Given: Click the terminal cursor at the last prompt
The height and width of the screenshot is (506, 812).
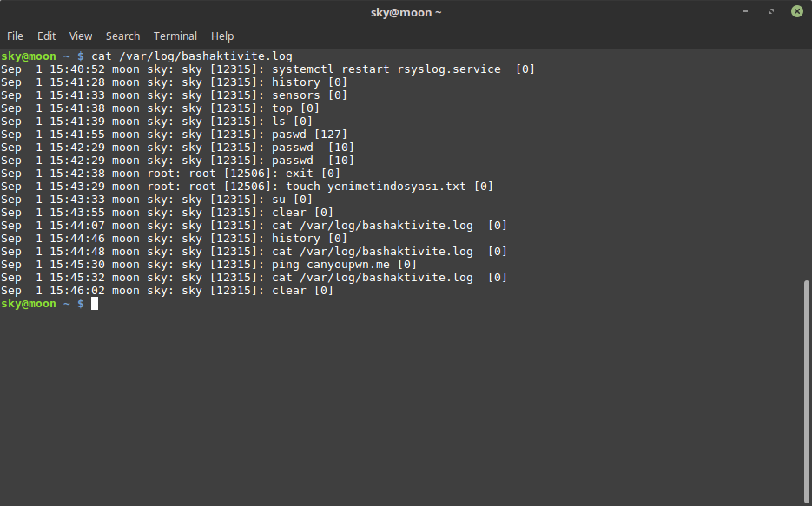Looking at the screenshot, I should 95,304.
